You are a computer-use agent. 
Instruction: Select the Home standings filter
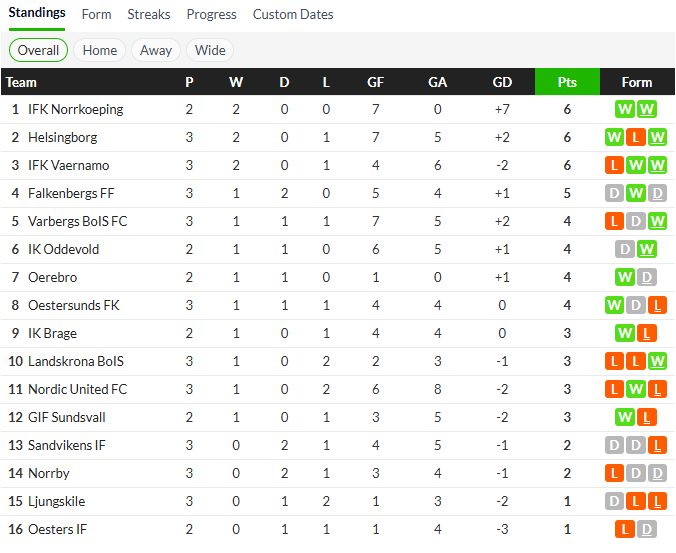[x=100, y=50]
